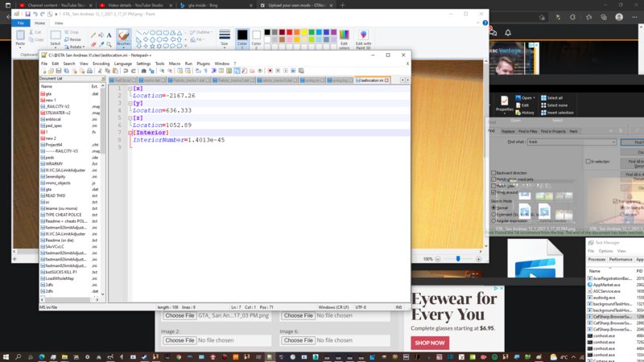Select Normal search mode radio button

click(493, 208)
